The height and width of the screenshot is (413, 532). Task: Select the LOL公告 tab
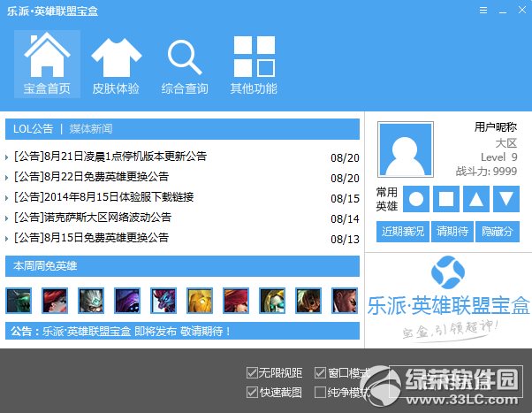pyautogui.click(x=34, y=129)
